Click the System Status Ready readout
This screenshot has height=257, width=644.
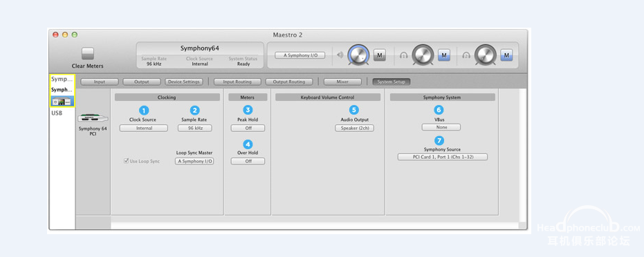coord(243,64)
